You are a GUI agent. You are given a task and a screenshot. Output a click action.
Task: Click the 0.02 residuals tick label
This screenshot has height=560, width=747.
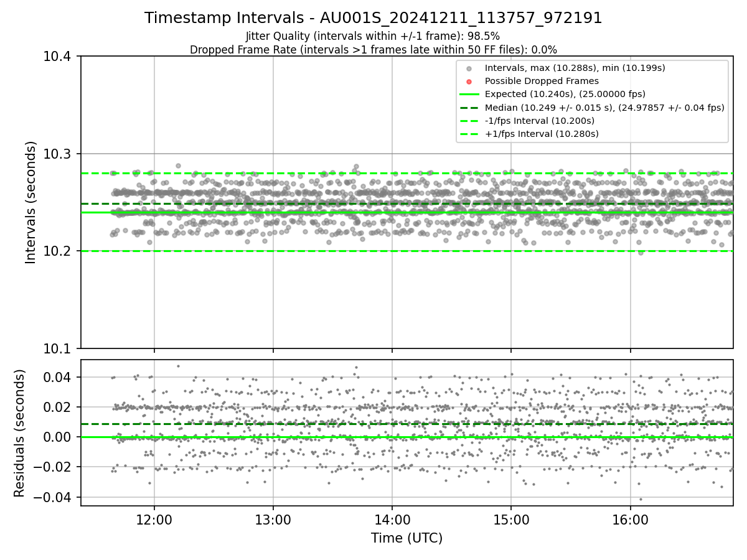pos(59,407)
